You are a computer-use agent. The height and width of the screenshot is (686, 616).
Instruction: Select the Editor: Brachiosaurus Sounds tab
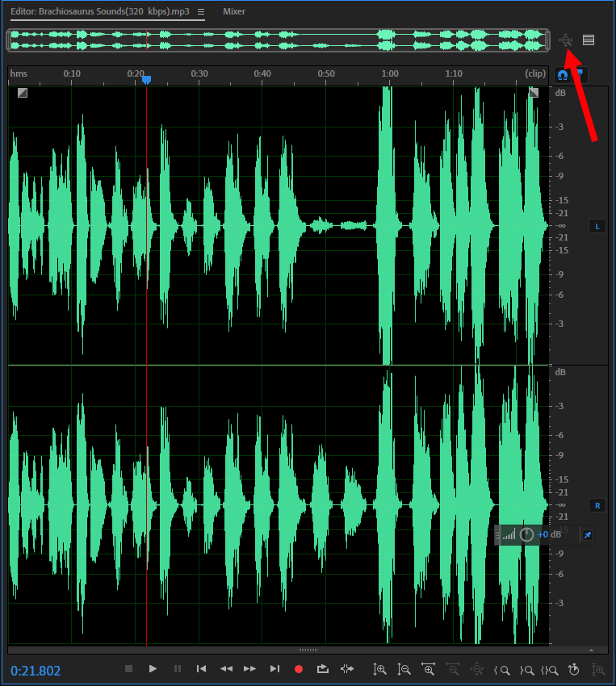[x=100, y=11]
